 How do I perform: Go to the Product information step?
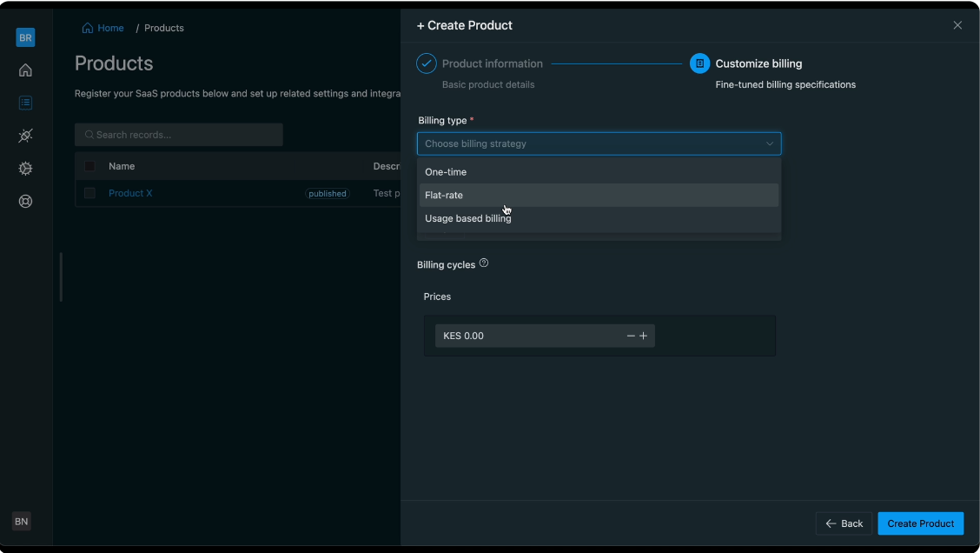pyautogui.click(x=492, y=63)
